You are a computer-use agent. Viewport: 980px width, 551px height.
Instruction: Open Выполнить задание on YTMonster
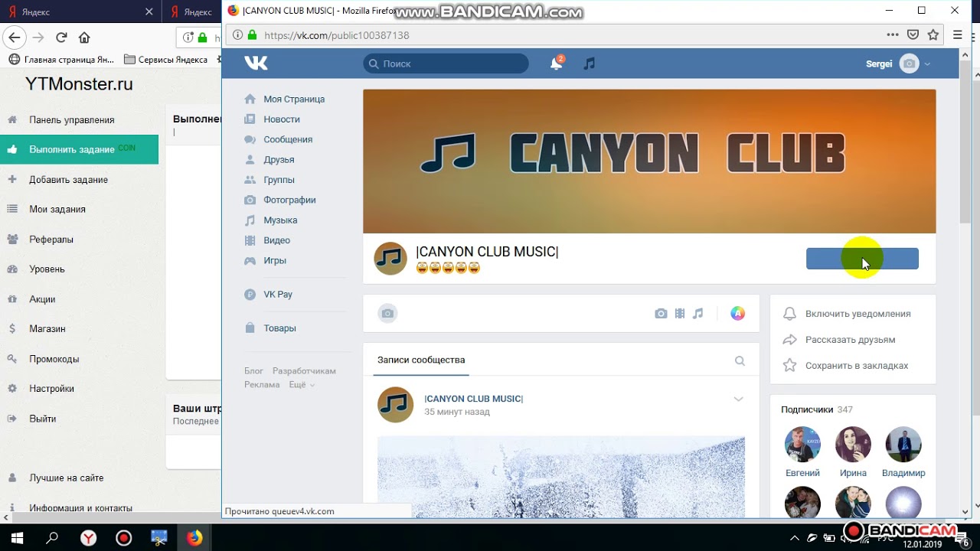coord(72,150)
